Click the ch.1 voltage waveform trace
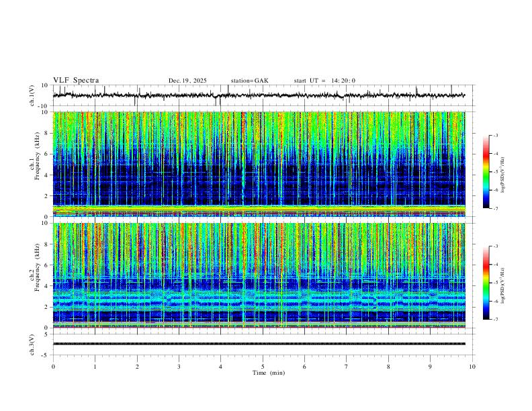This screenshot has height=411, width=532. tap(259, 95)
